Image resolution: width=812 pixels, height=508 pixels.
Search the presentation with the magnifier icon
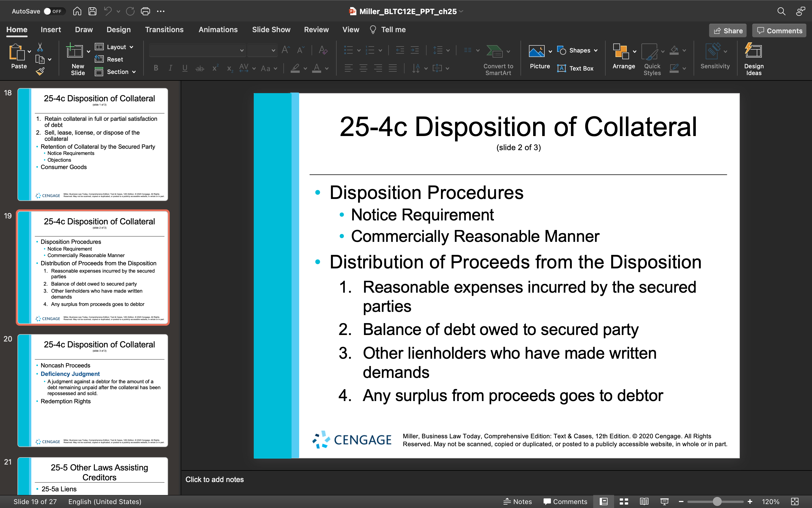(x=781, y=11)
